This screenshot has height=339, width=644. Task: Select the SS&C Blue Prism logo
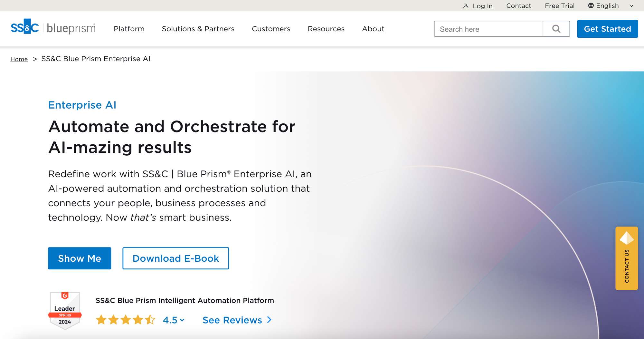[52, 28]
